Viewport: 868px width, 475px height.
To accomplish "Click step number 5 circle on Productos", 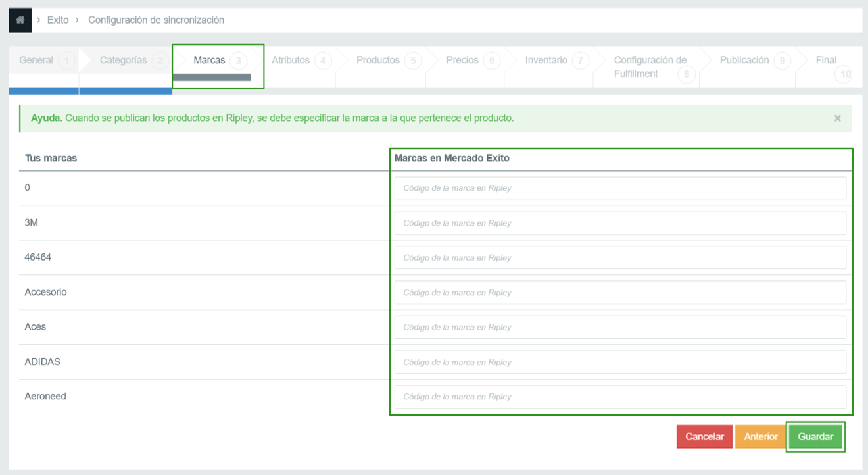I will pos(413,61).
